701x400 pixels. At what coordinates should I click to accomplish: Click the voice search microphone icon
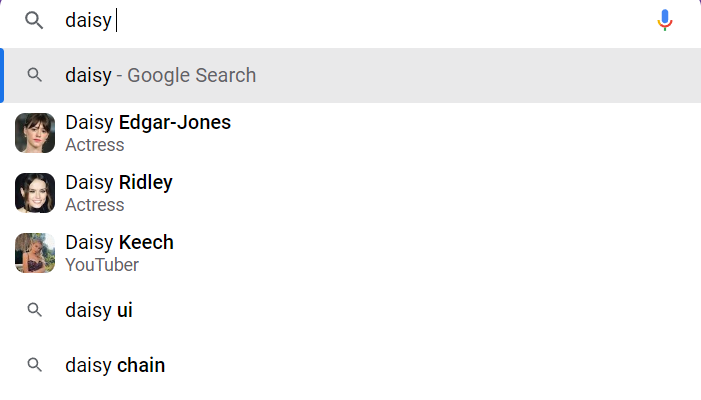pos(665,20)
